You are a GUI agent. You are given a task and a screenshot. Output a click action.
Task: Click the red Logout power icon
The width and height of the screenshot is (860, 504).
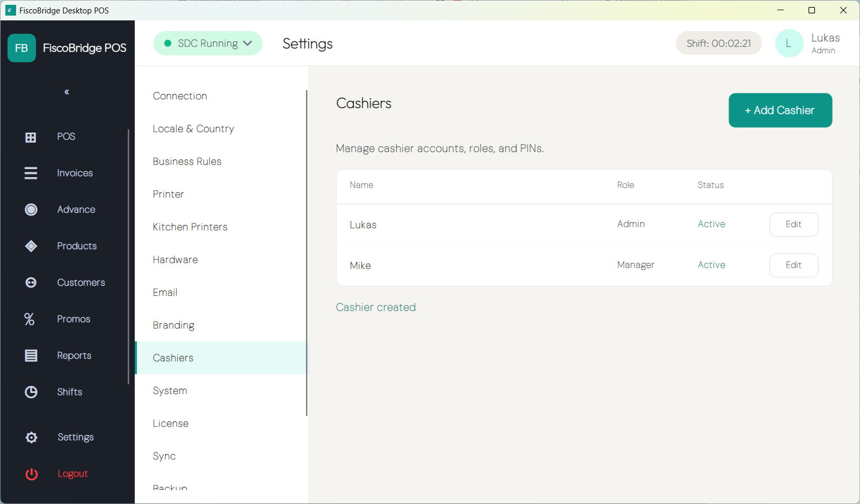coord(32,474)
